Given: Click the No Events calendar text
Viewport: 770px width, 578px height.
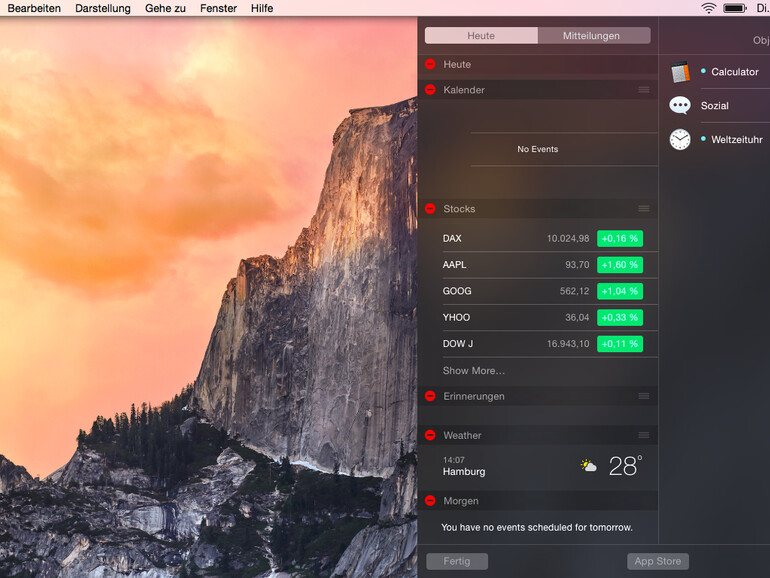Looking at the screenshot, I should [x=538, y=149].
